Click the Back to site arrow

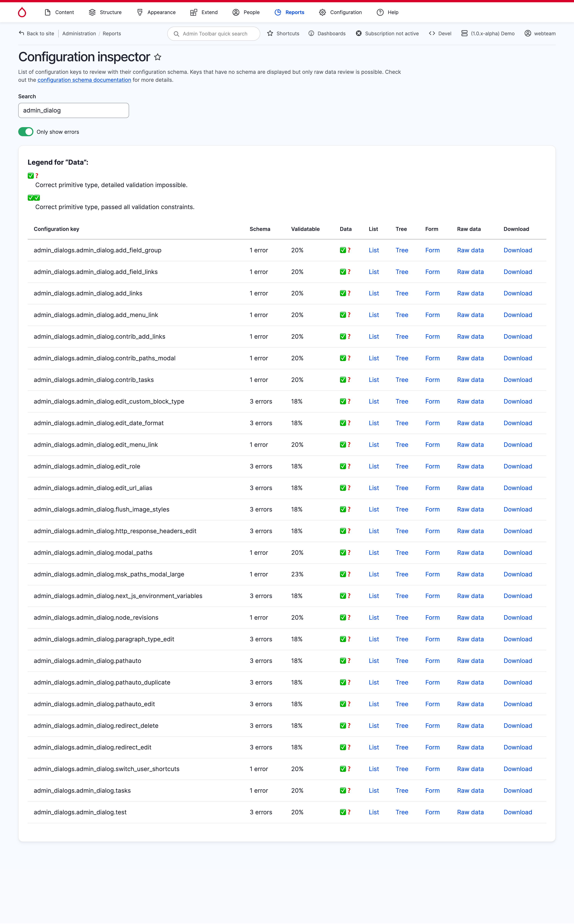click(22, 33)
